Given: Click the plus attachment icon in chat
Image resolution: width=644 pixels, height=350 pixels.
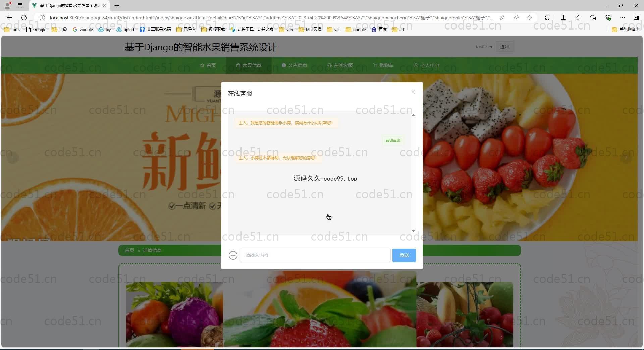Looking at the screenshot, I should click(x=233, y=255).
